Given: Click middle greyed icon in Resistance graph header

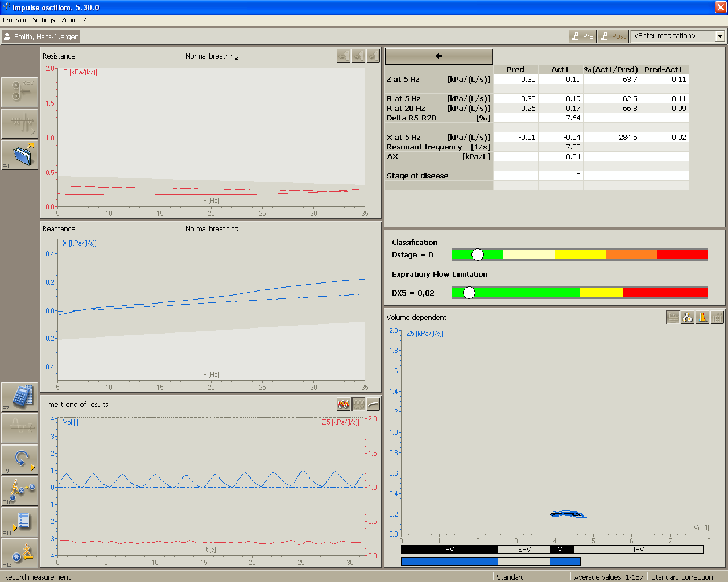Looking at the screenshot, I should point(358,56).
